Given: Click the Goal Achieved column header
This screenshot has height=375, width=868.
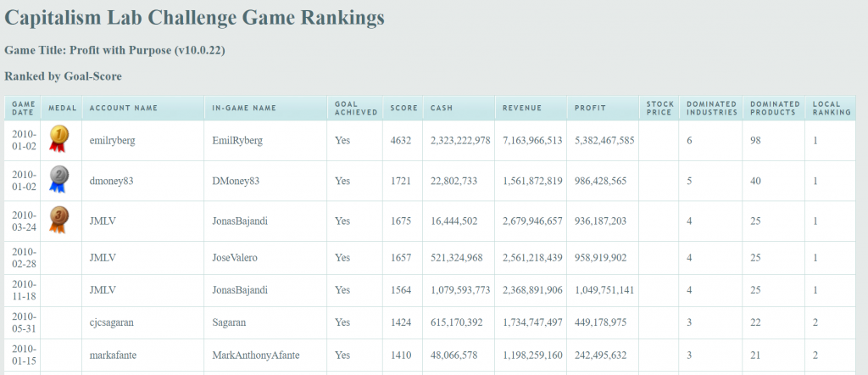Looking at the screenshot, I should click(x=355, y=108).
